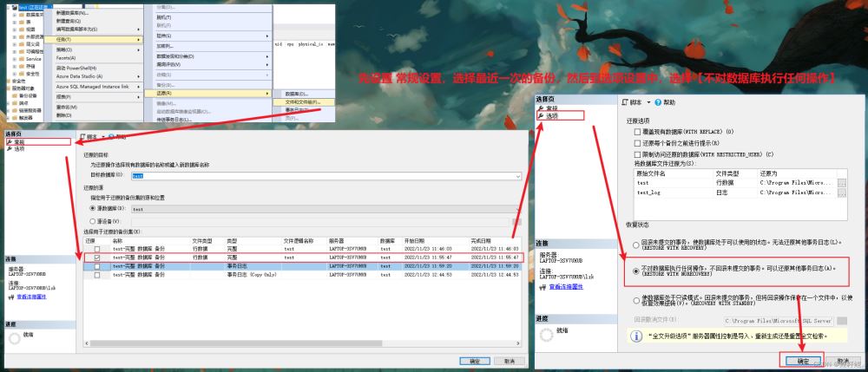Click the test database icon in the tree
This screenshot has width=868, height=372.
(12, 3)
